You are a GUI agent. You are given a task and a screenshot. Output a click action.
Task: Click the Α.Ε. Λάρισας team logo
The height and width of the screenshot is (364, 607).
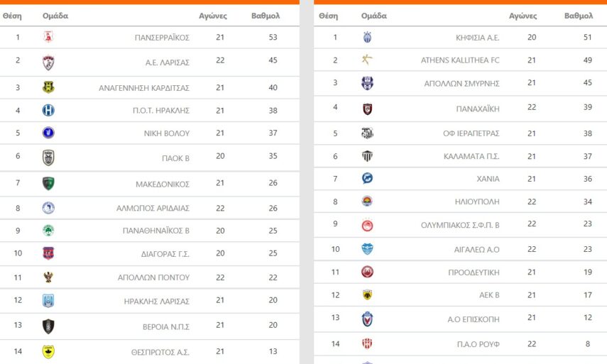click(48, 62)
